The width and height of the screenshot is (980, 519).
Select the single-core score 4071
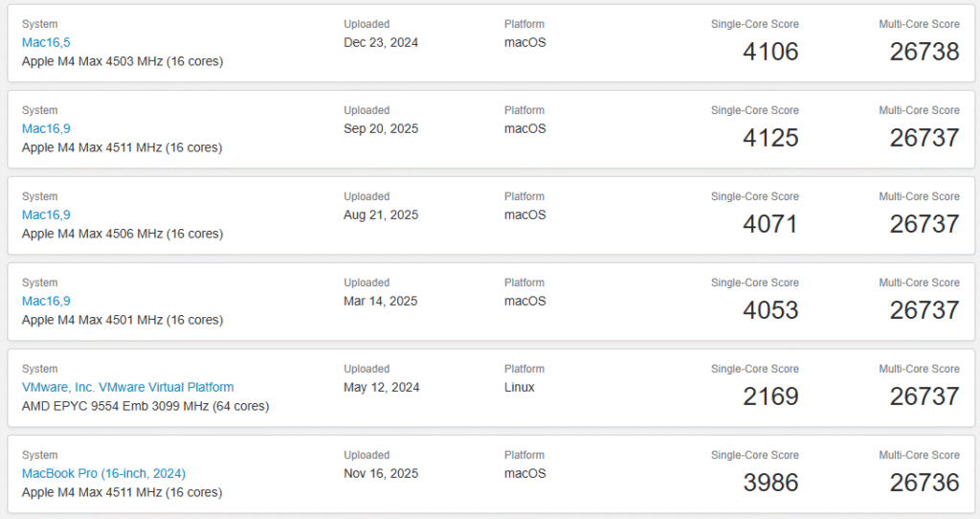coord(770,224)
